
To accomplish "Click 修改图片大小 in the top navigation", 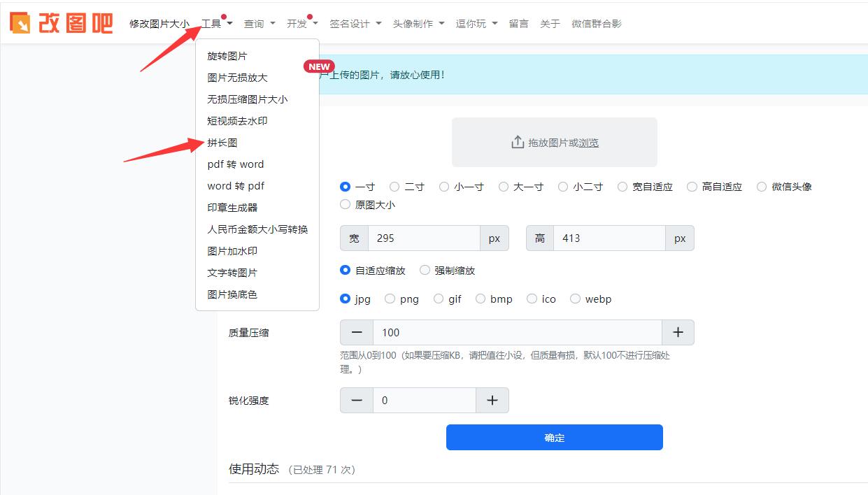I will [x=158, y=22].
